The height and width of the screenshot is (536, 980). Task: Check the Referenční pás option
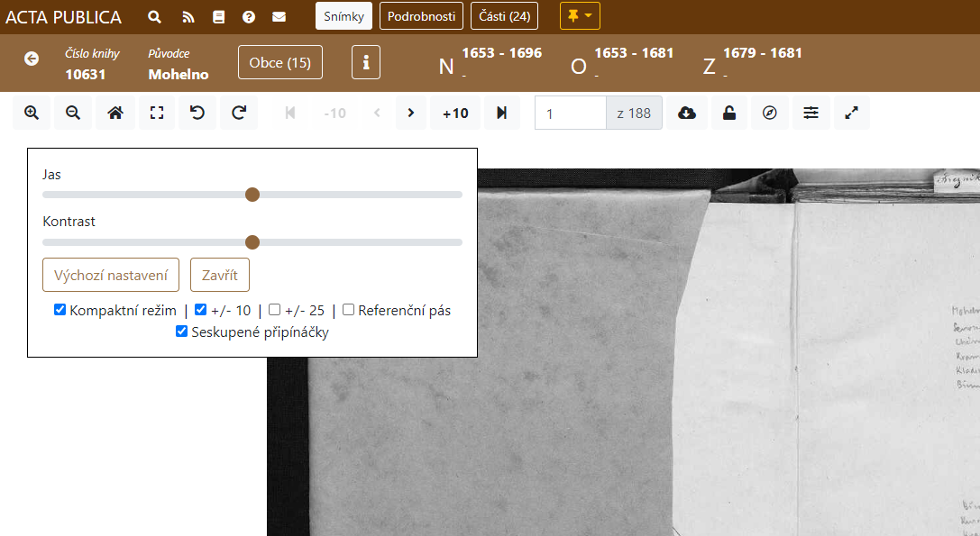pyautogui.click(x=348, y=310)
